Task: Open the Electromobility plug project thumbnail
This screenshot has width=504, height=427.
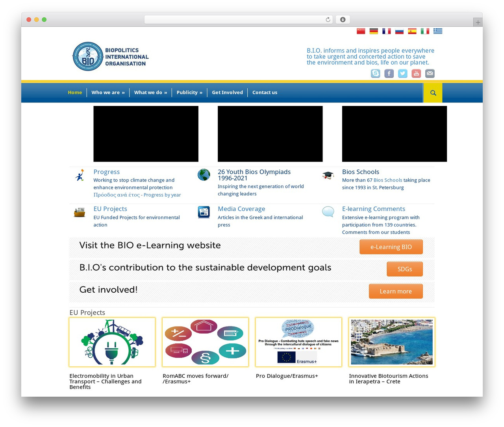Action: (112, 342)
